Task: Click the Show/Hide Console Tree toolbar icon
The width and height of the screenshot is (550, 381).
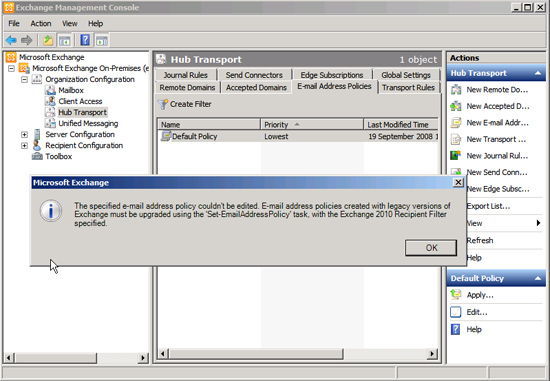Action: pyautogui.click(x=65, y=40)
